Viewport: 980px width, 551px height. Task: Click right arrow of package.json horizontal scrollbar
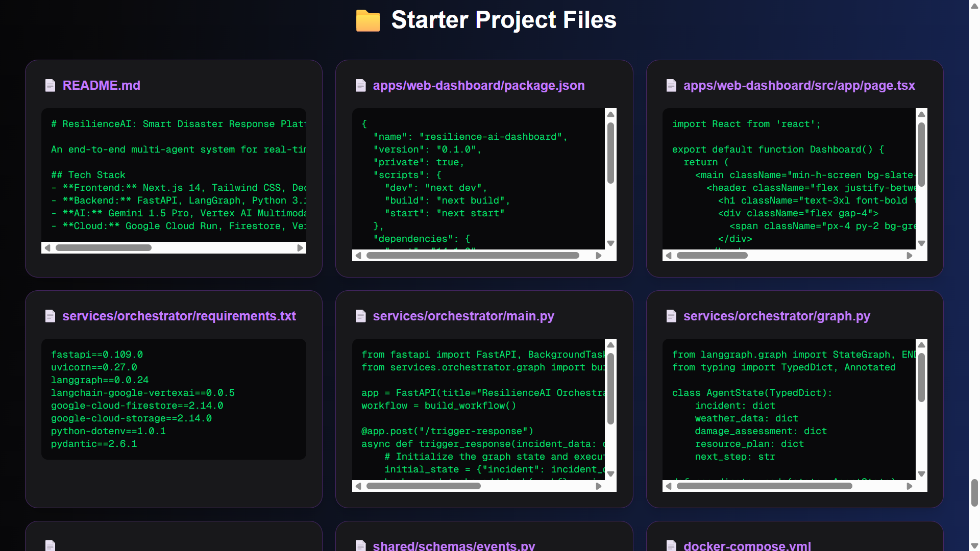click(x=599, y=256)
